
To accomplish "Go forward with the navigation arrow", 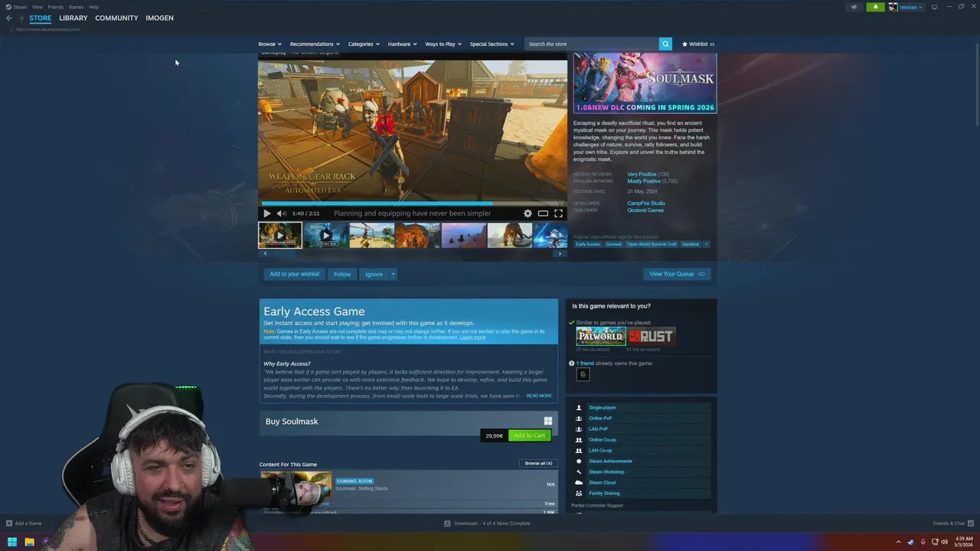I will point(21,18).
